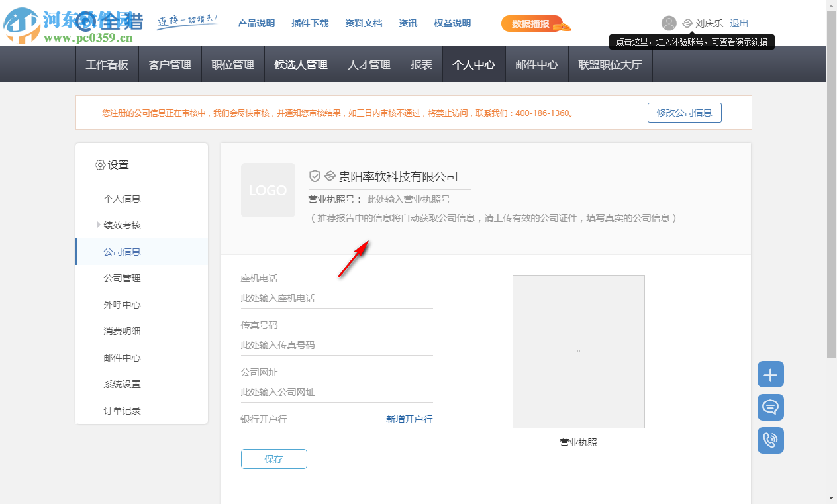
Task: Open 职位管理 tab
Action: tap(233, 64)
